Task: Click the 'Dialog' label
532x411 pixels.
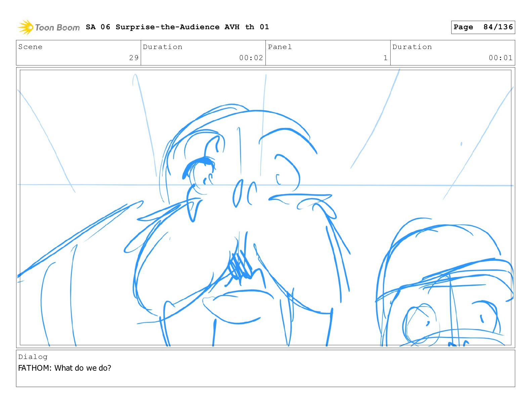Action: coord(33,357)
